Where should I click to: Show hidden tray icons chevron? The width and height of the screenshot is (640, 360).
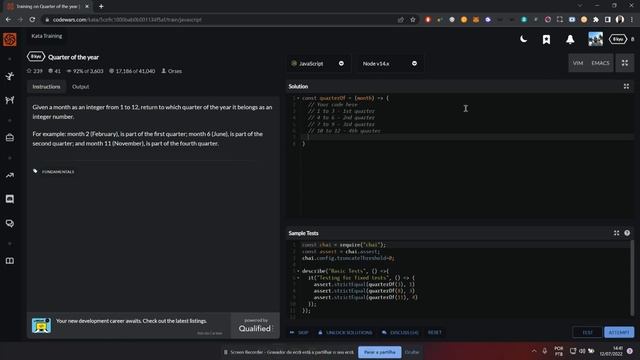coord(534,351)
